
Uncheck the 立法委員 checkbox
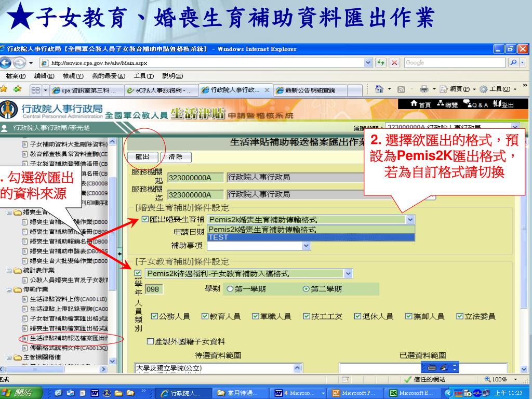pos(460,316)
